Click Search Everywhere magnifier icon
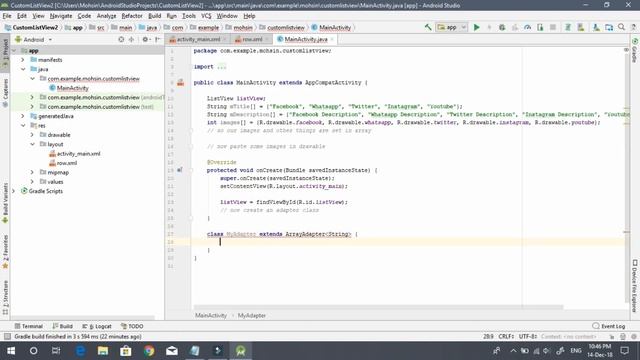This screenshot has height=360, width=640. click(x=621, y=27)
